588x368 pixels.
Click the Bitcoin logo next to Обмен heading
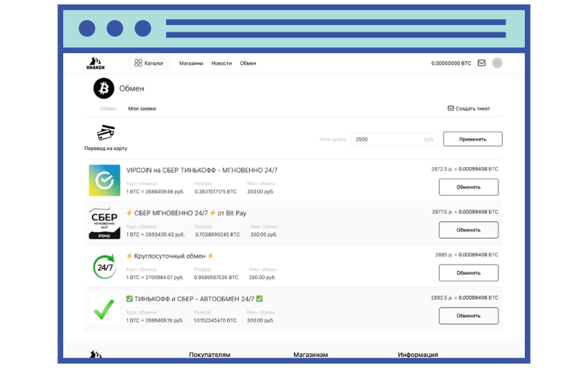104,88
